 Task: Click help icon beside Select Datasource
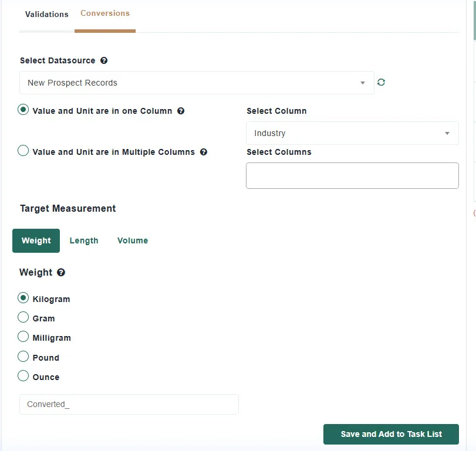[104, 60]
